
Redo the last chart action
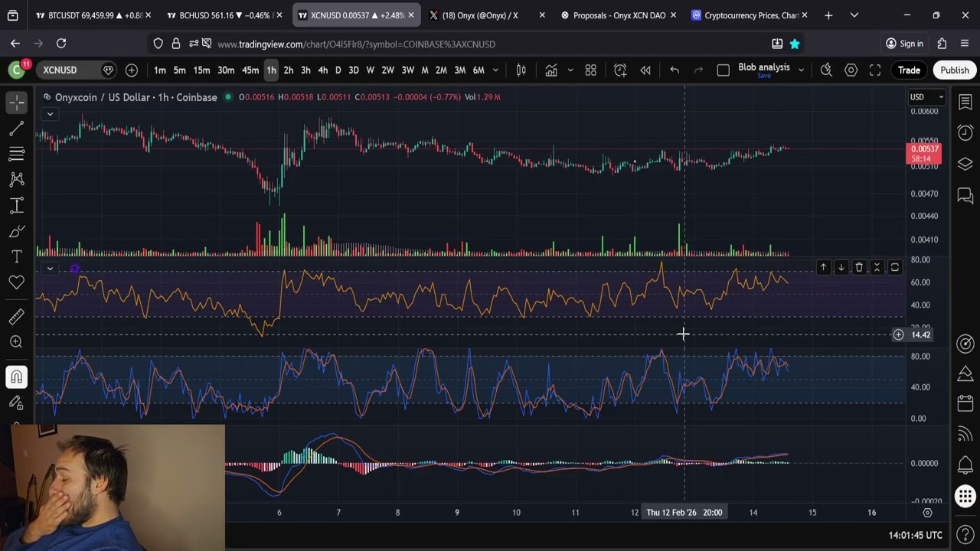tap(698, 70)
